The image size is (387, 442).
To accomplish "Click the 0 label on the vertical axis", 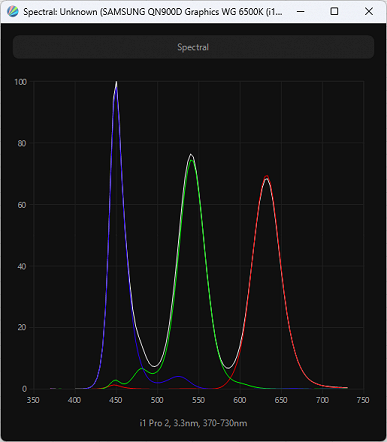I will tap(24, 389).
